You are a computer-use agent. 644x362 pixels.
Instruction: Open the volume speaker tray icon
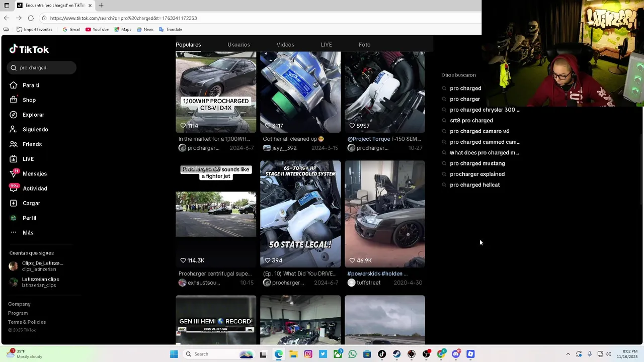tap(608, 354)
